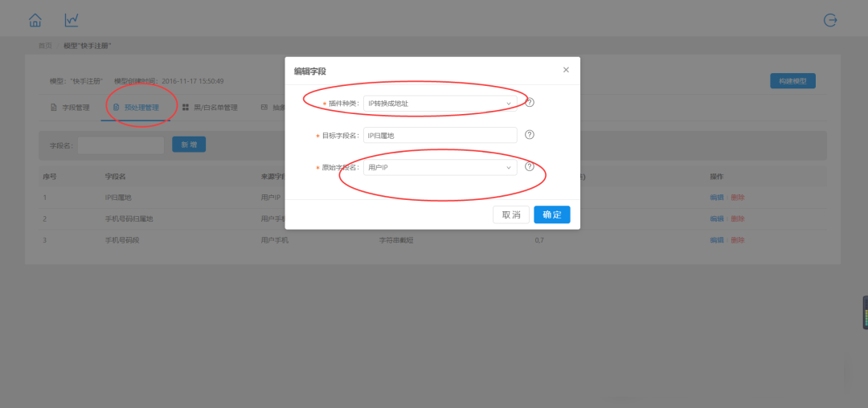
Task: Edit the 手机号码归属地 row
Action: [x=717, y=218]
